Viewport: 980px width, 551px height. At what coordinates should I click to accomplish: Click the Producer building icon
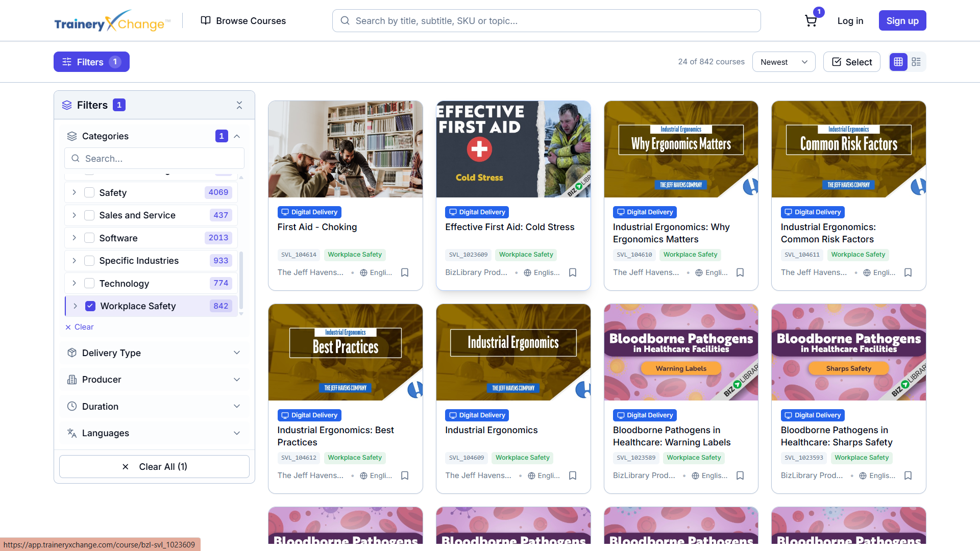72,380
